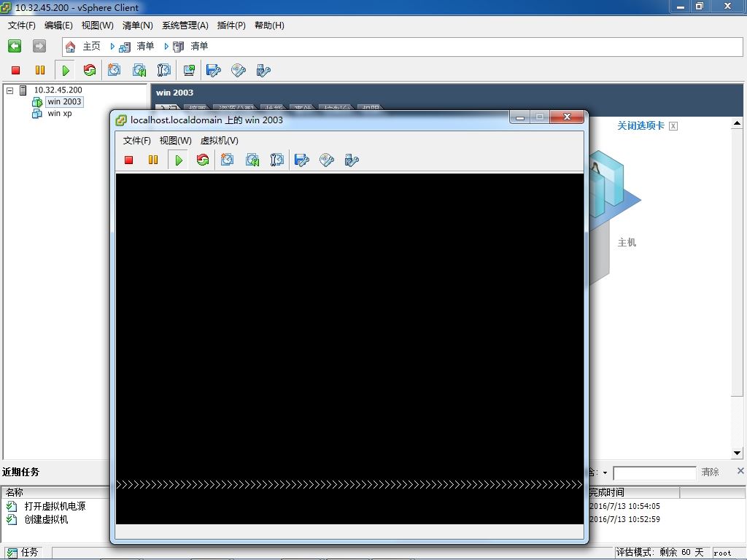Click the 主页 breadcrumb link
This screenshot has width=747, height=560.
click(x=91, y=46)
